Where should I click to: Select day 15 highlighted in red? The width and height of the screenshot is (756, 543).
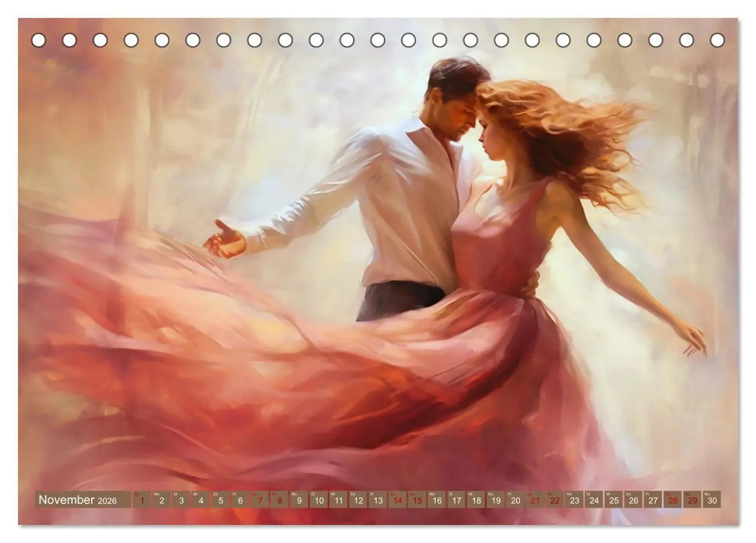[417, 499]
